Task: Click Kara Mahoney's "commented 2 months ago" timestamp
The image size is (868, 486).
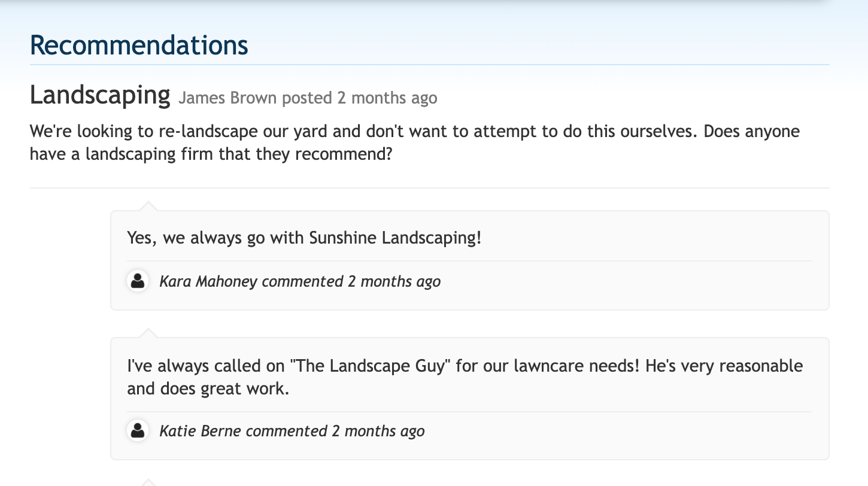Action: [351, 281]
